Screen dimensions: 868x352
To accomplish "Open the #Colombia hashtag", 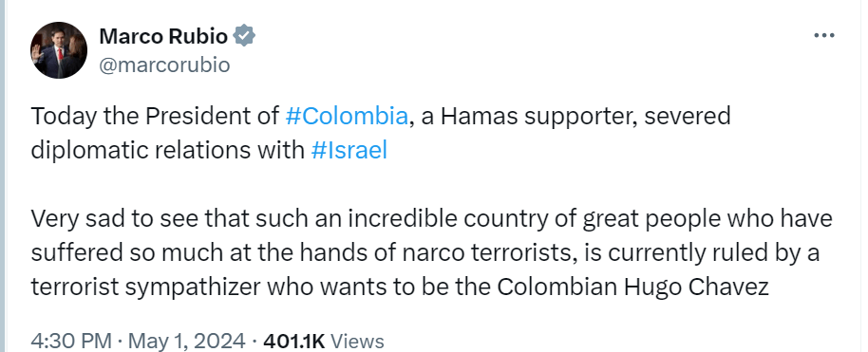I will [347, 116].
